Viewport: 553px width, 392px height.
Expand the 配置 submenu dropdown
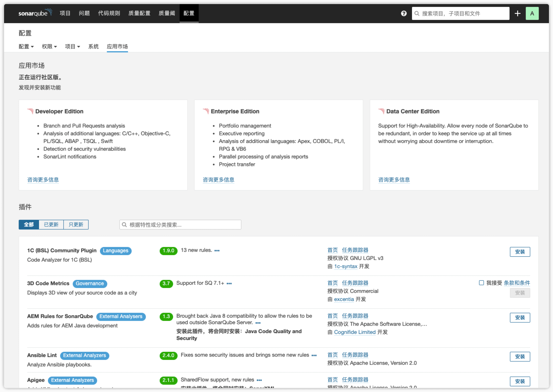tap(26, 47)
